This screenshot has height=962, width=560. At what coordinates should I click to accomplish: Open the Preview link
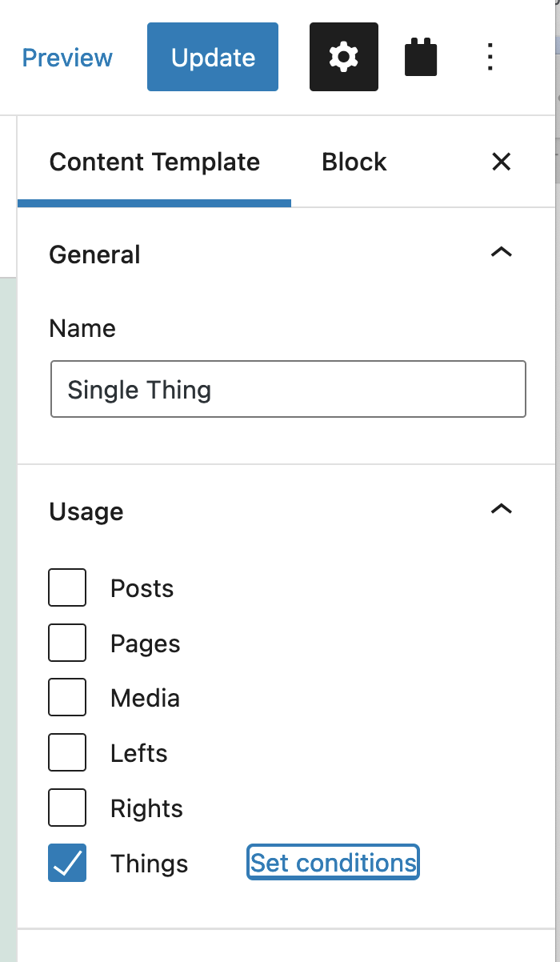coord(67,58)
